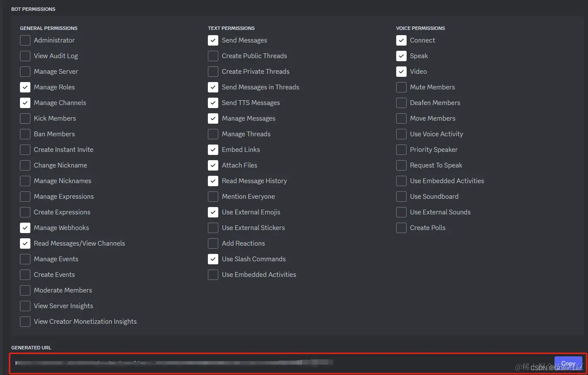Copy the generated URL
The height and width of the screenshot is (375, 588).
click(x=568, y=364)
